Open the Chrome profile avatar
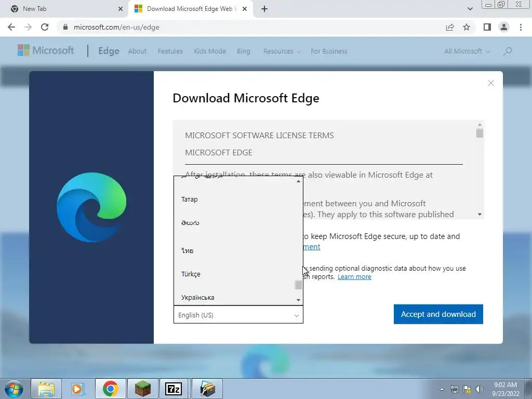This screenshot has height=399, width=532. 504,27
